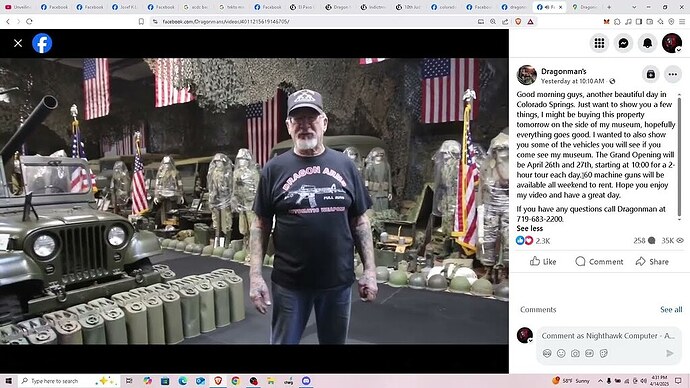Screen dimensions: 690x388
Task: Collapse the description with See less
Action: [x=529, y=228]
